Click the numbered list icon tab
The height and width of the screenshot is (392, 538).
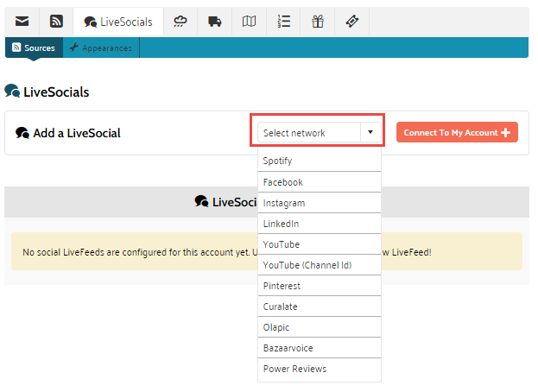click(283, 22)
